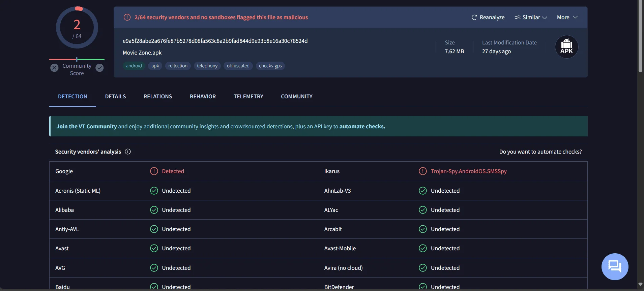Screen dimensions: 644x291
Task: Click the Avast row undetected checkmark icon
Action: click(154, 248)
